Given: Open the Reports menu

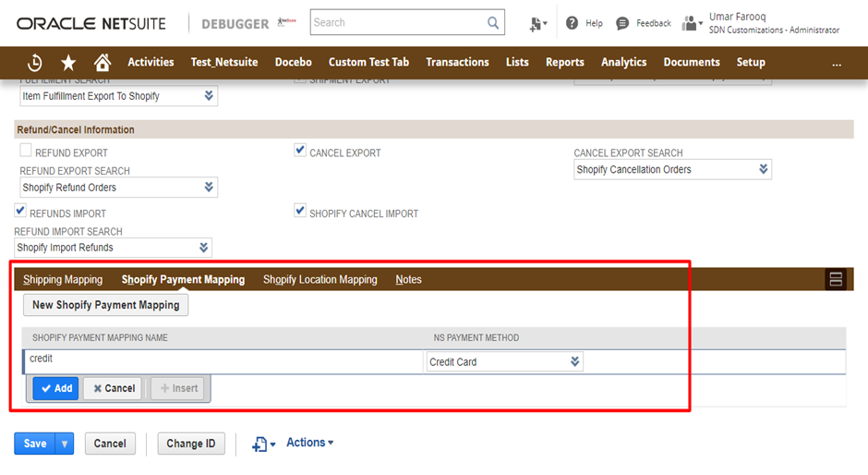Looking at the screenshot, I should click(x=564, y=62).
